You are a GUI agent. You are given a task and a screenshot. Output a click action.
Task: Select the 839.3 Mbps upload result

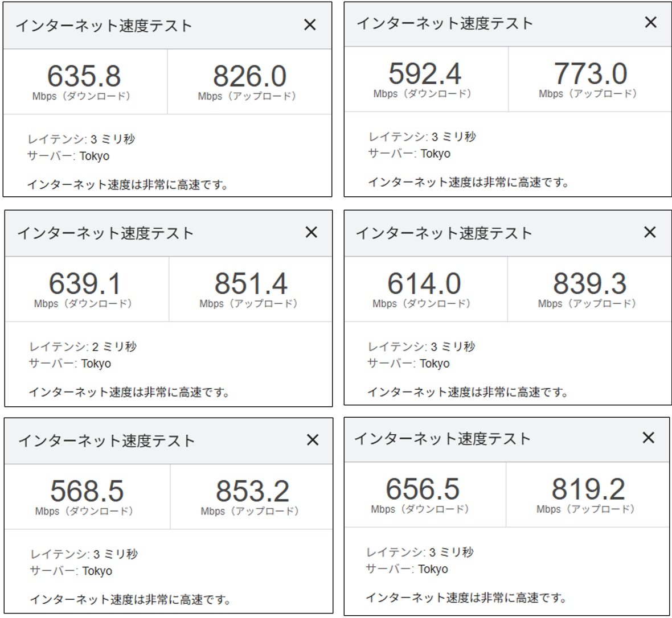589,284
